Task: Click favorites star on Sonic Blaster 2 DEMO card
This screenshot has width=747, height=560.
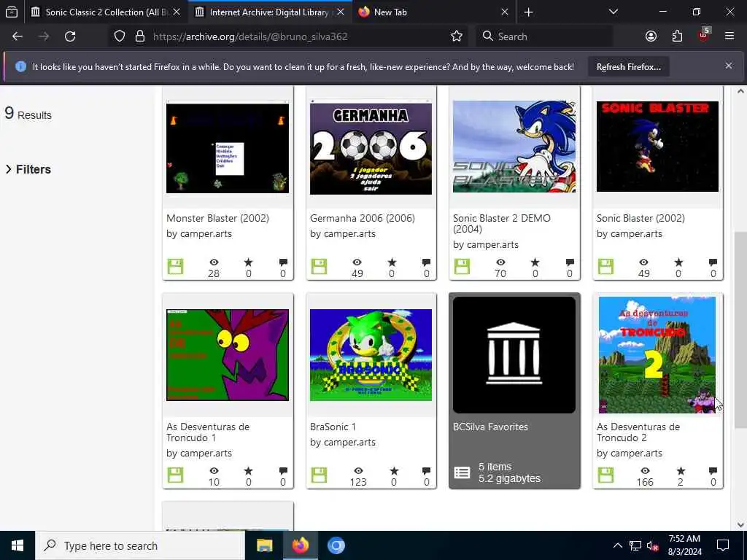Action: point(535,262)
